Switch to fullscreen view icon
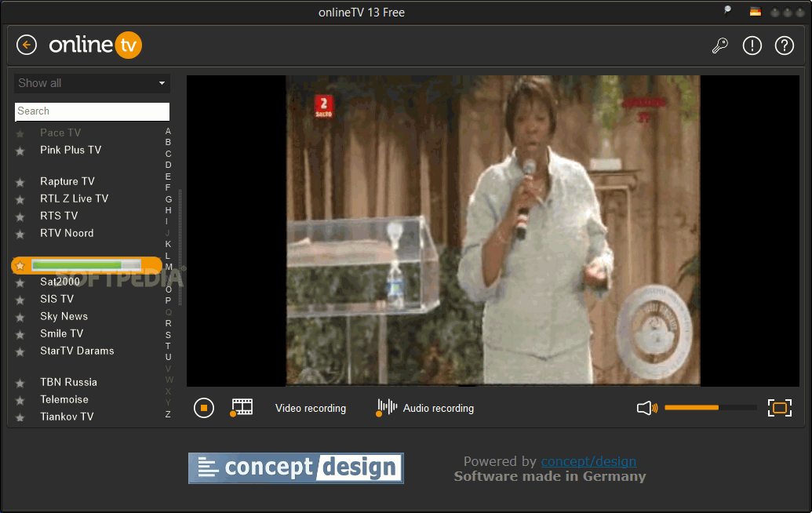 tap(779, 408)
